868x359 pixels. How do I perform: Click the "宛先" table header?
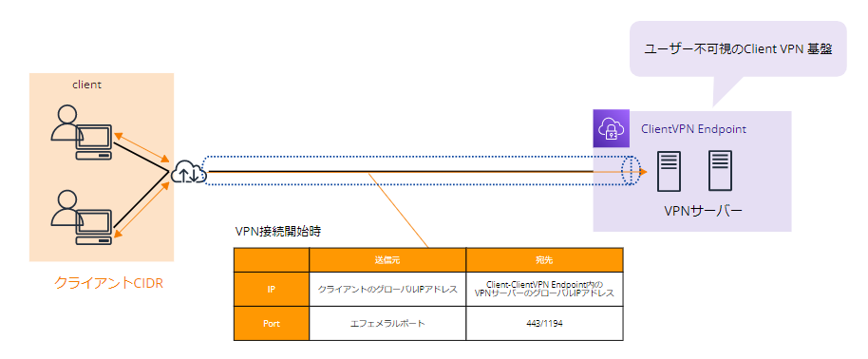pos(545,260)
